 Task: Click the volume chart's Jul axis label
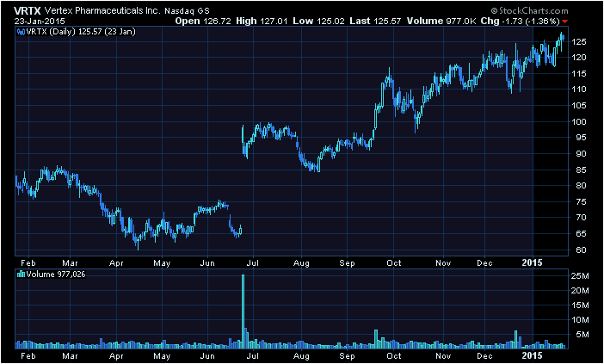click(x=253, y=355)
